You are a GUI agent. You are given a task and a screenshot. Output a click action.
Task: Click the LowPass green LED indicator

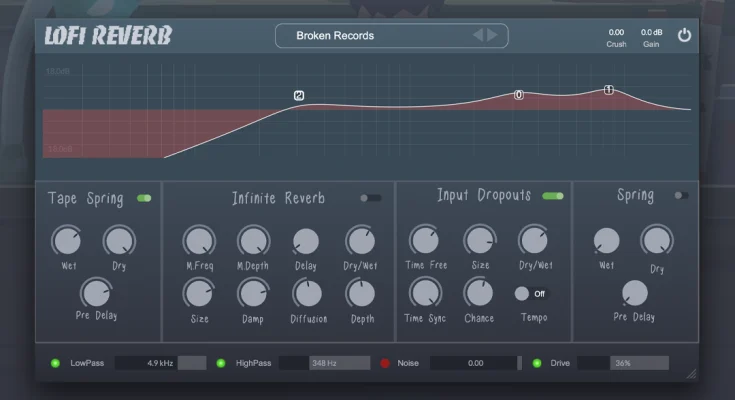(x=55, y=363)
